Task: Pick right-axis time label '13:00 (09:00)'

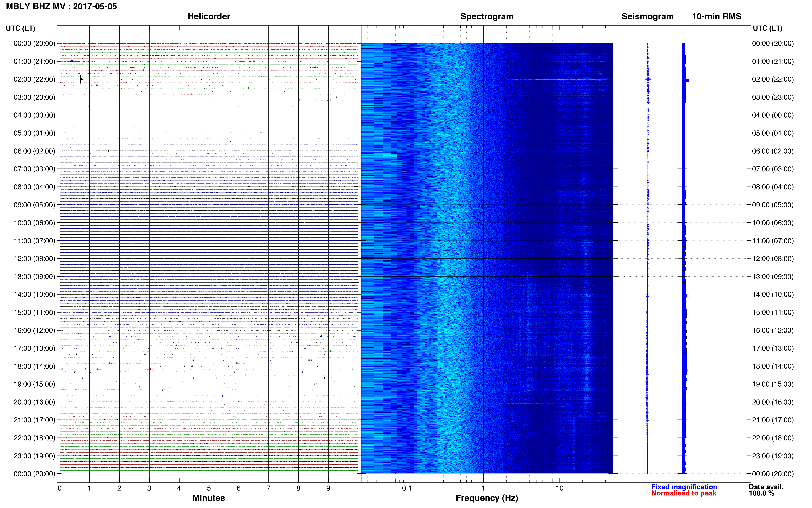Action: 773,277
